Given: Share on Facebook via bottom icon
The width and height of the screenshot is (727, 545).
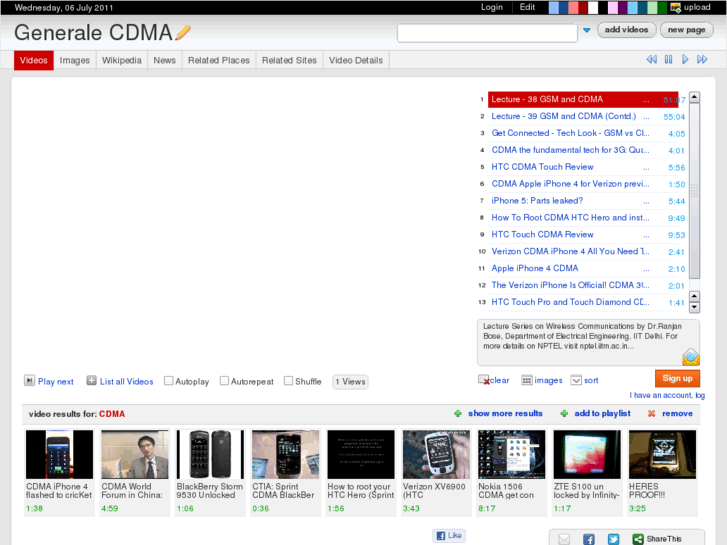Looking at the screenshot, I should pos(588,539).
